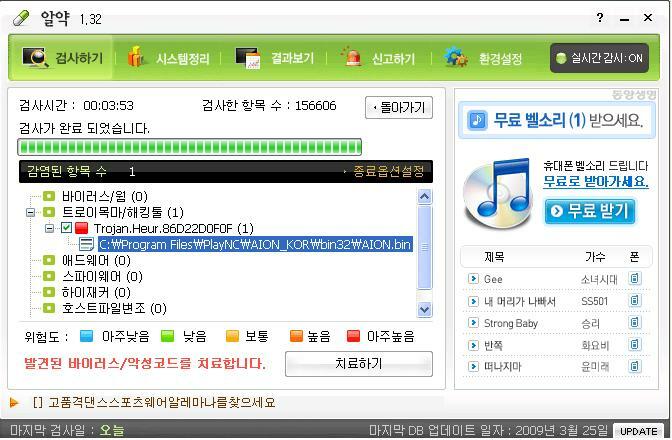This screenshot has width=672, height=440.
Task: Send Gee to phone icon
Action: [x=635, y=278]
